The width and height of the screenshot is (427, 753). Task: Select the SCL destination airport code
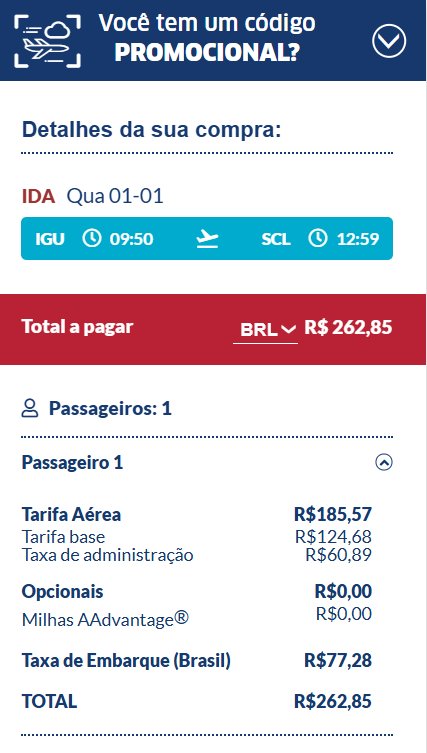pyautogui.click(x=276, y=239)
